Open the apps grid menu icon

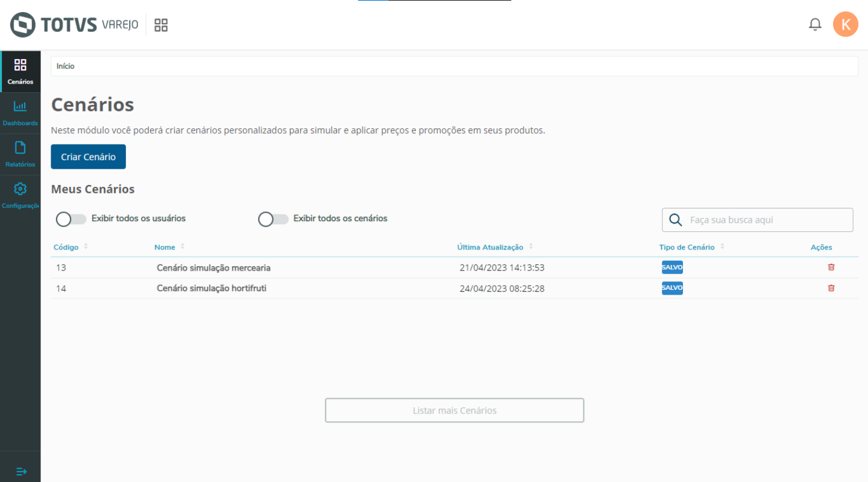click(x=161, y=25)
